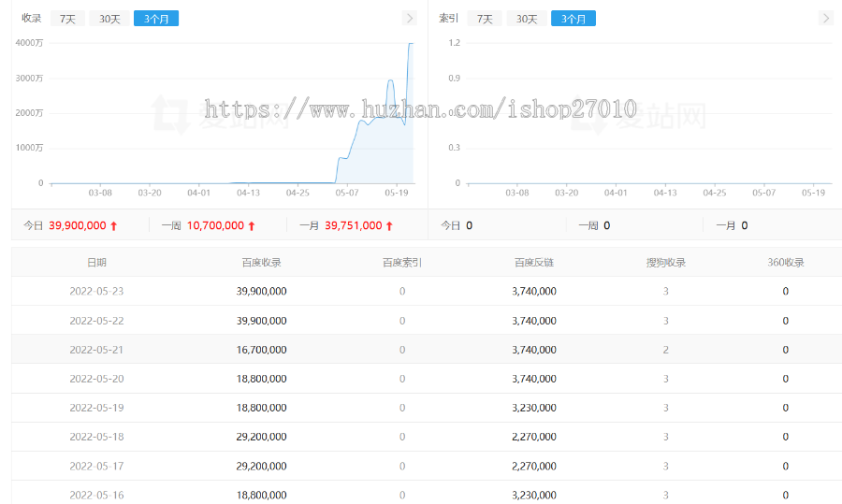Select date 2022-05-22 row

427,321
